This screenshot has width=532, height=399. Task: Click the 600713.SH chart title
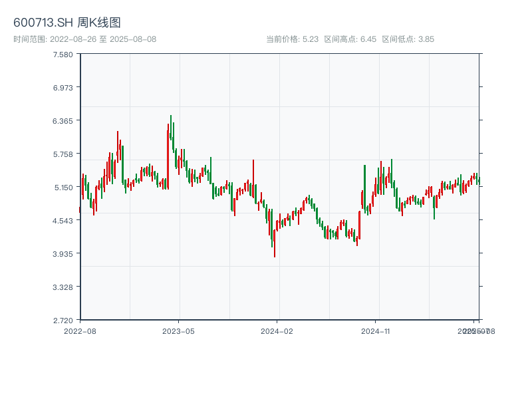pos(67,23)
